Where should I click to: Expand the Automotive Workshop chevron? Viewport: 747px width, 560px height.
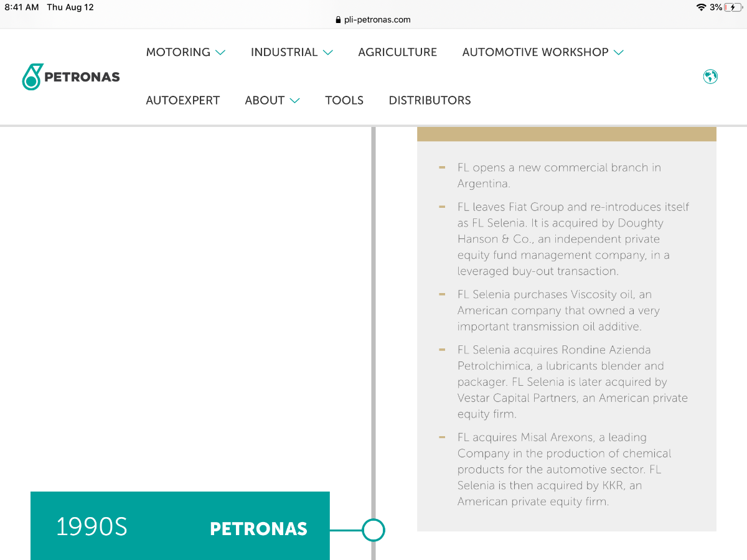(618, 53)
